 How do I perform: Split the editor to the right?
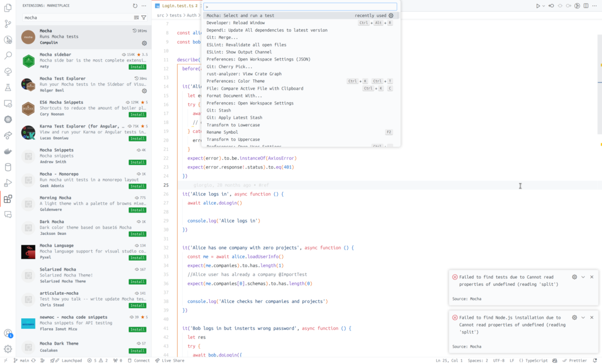(x=586, y=6)
